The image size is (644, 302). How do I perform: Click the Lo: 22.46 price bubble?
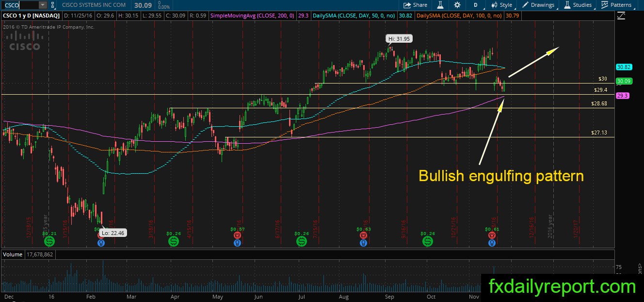[x=114, y=233]
